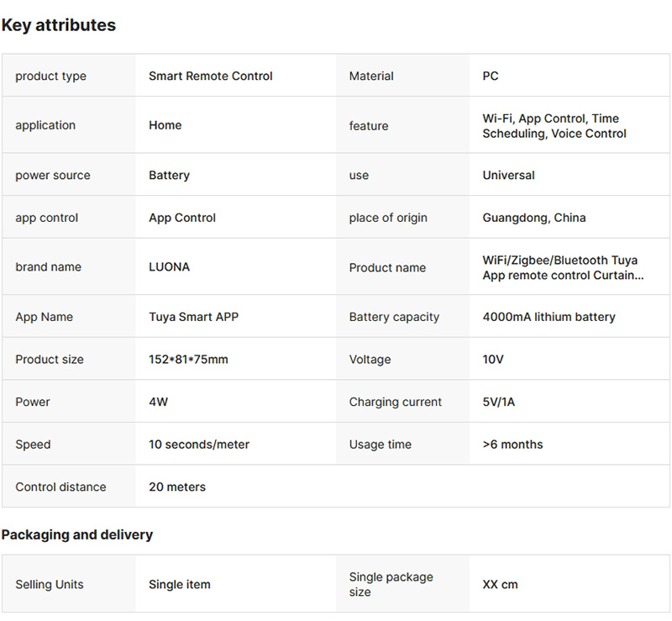Click the 10V voltage value
Viewport: 672px width, 621px height.
click(x=493, y=360)
